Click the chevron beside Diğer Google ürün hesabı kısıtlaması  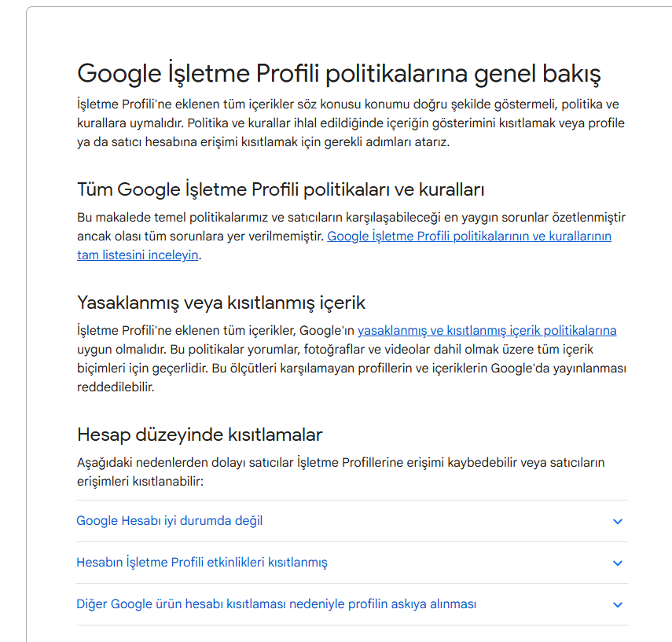[x=617, y=604]
